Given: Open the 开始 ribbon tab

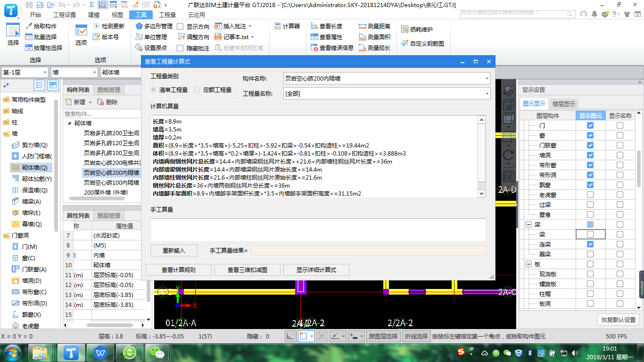Looking at the screenshot, I should click(35, 15).
